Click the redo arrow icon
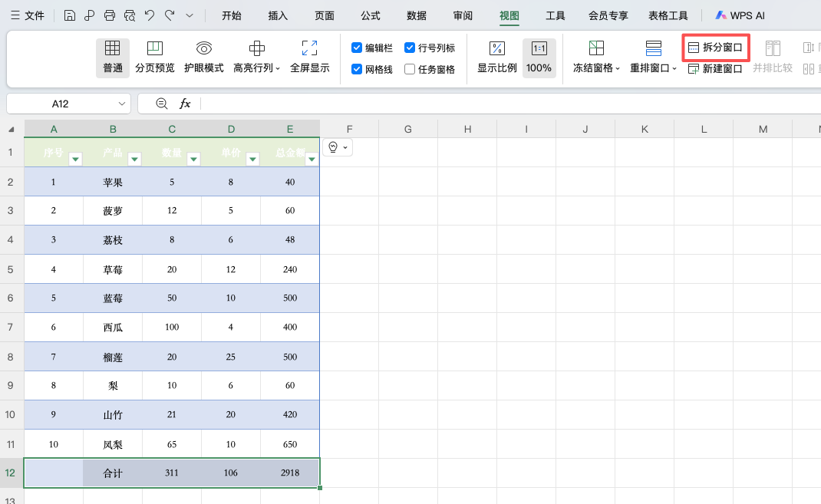Screen dimensions: 821x504 pos(170,15)
